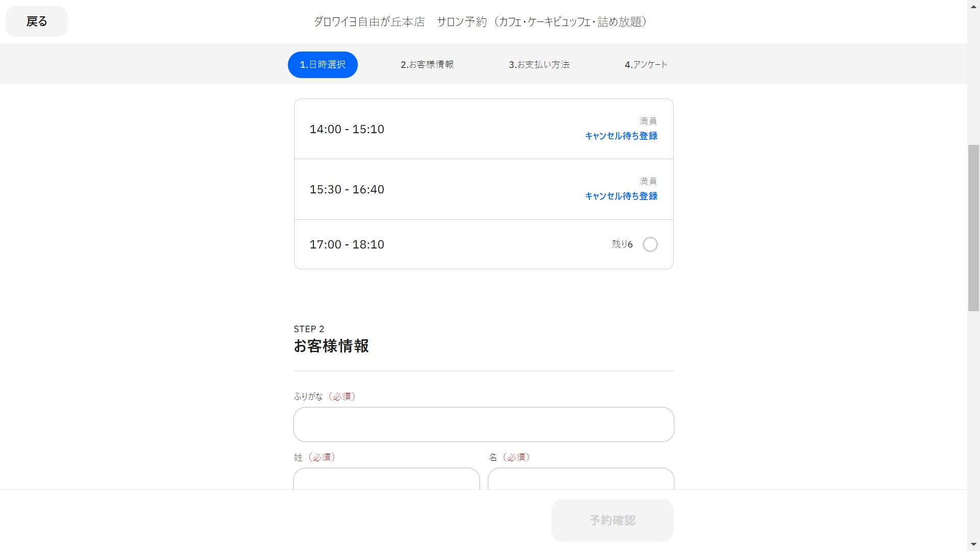Go to the 2.お客様情報 step

[x=427, y=65]
